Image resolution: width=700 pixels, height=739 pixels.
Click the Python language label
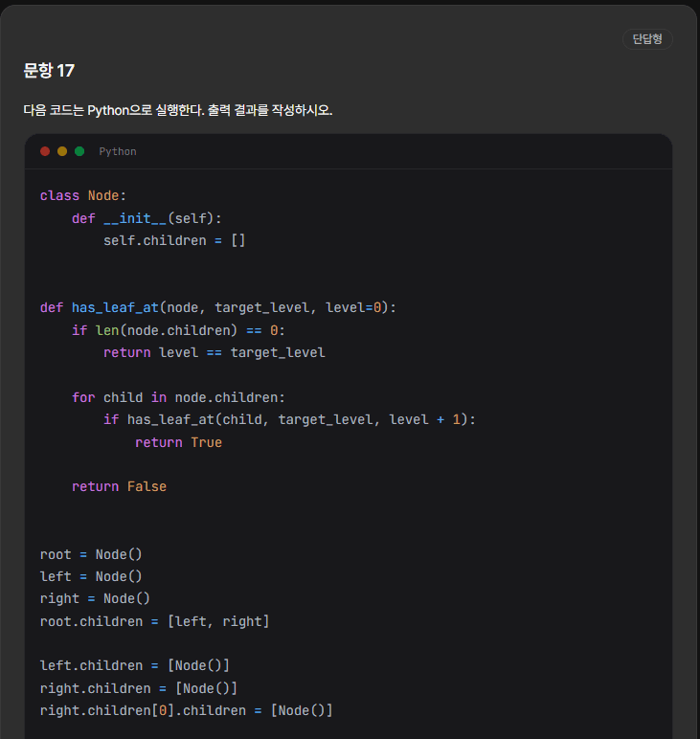click(118, 152)
